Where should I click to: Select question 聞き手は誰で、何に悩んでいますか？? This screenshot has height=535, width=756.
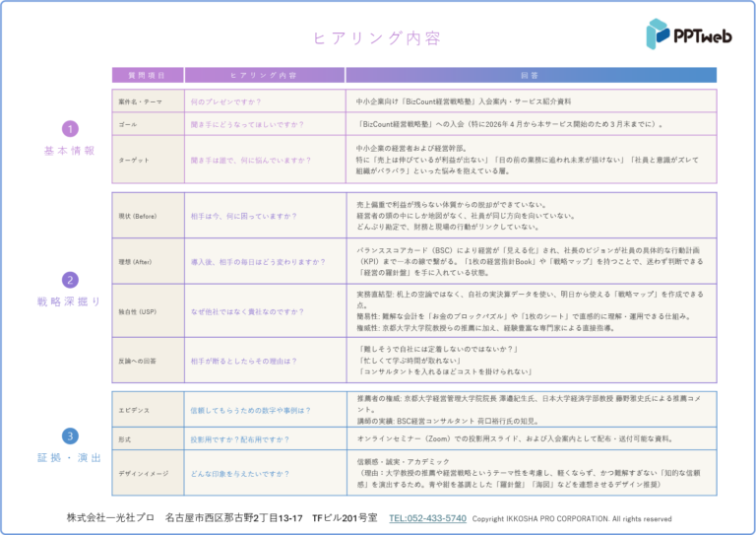click(251, 161)
